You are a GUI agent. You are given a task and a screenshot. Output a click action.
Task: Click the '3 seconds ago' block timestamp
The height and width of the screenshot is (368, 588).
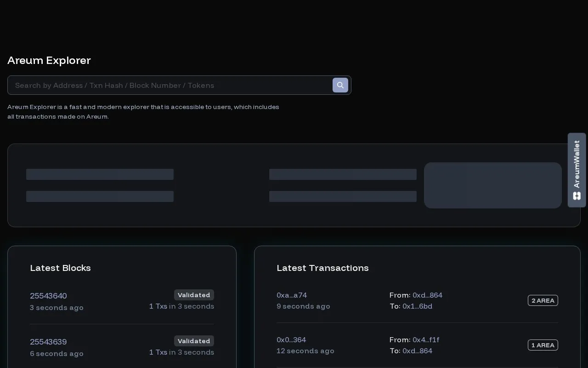click(x=57, y=308)
